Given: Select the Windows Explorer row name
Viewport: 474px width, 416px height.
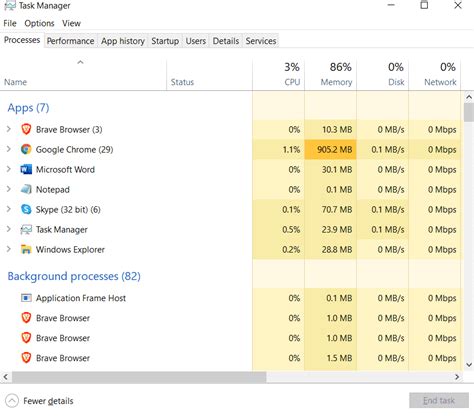Looking at the screenshot, I should click(x=70, y=249).
